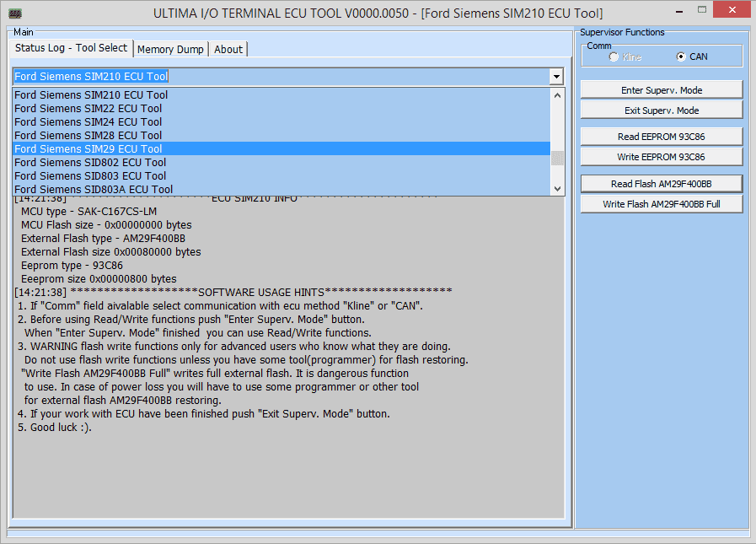This screenshot has height=544, width=756.
Task: Click the dropdown list scroll down arrow
Action: tap(557, 189)
